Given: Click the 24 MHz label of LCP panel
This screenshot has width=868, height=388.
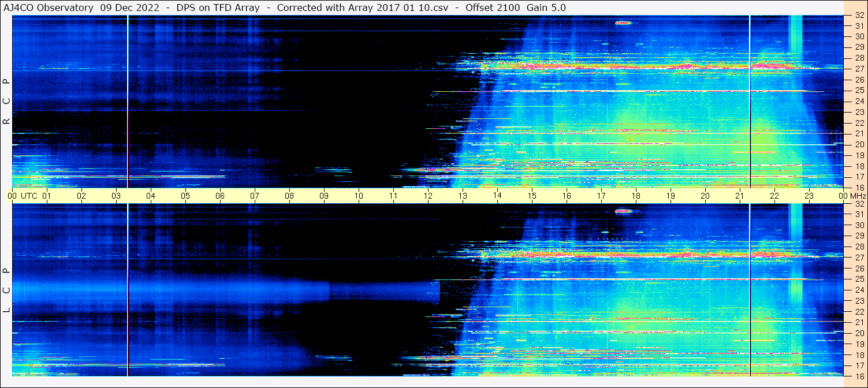Looking at the screenshot, I should point(859,290).
